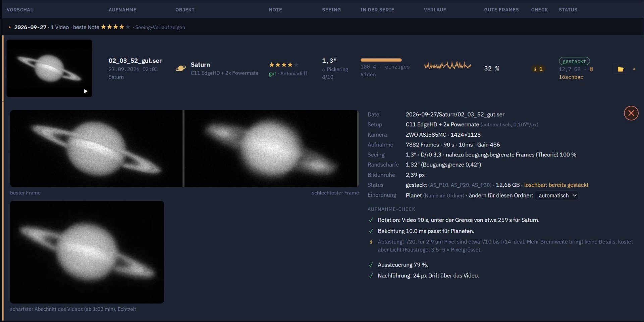
Task: Collapse the 2026-09-27 date group
Action: tap(10, 27)
